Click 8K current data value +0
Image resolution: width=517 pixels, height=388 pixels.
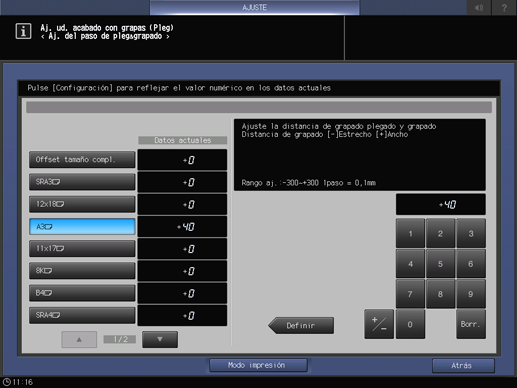tap(182, 271)
